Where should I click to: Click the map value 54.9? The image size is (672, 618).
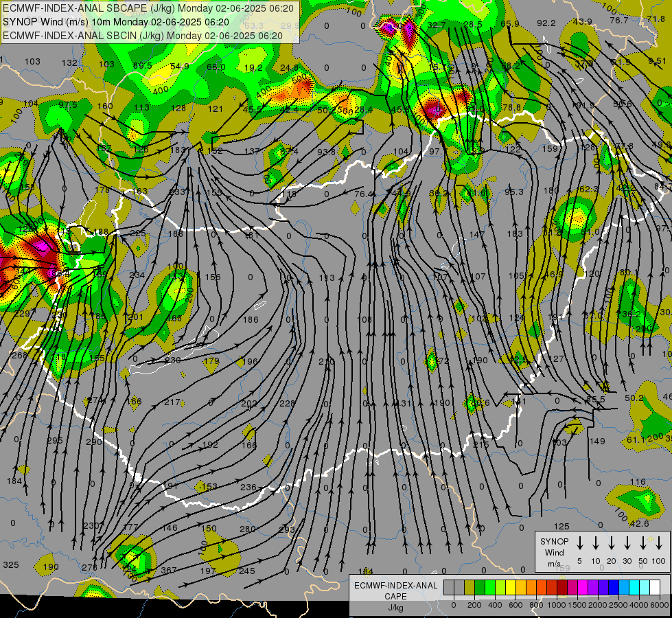tap(180, 67)
